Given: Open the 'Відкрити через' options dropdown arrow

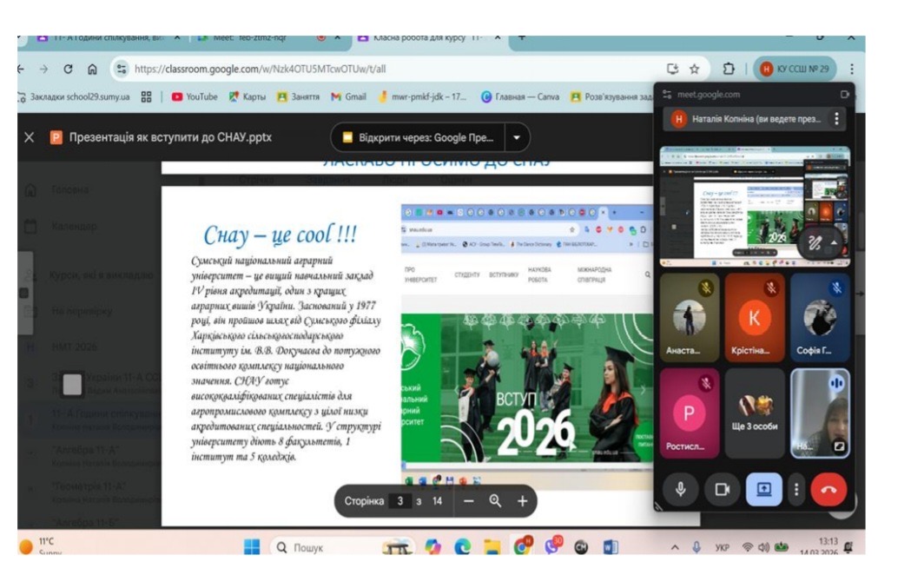Looking at the screenshot, I should tap(518, 137).
